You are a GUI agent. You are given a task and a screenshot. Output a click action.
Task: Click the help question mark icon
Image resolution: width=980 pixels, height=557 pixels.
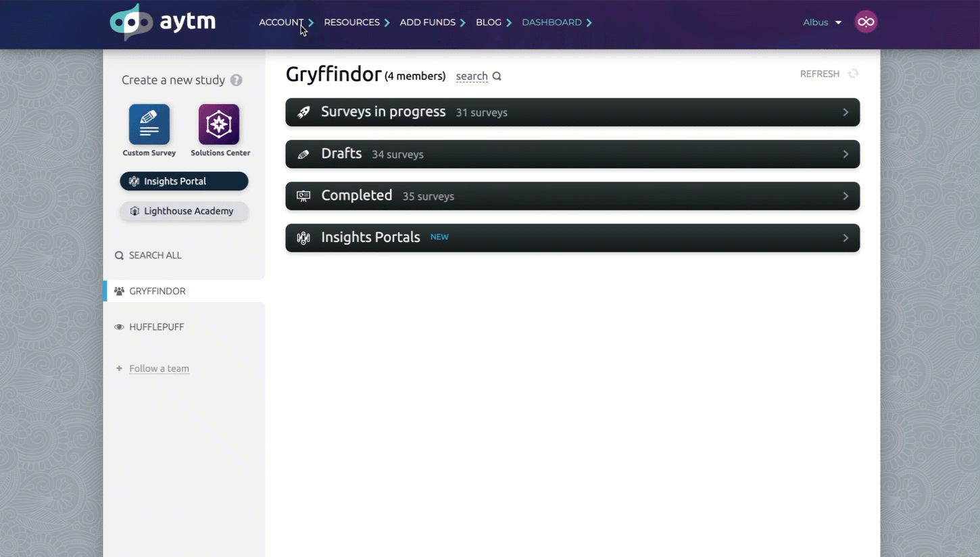pyautogui.click(x=236, y=80)
